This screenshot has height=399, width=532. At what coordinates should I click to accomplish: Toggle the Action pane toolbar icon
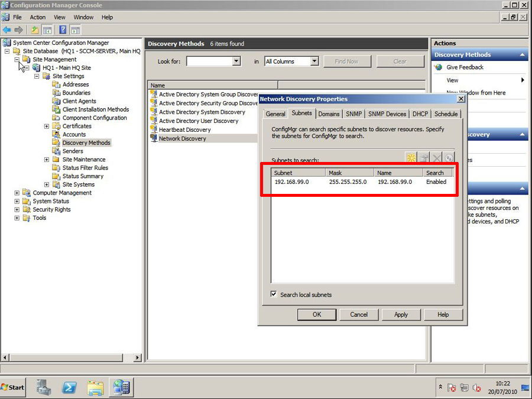coord(75,30)
